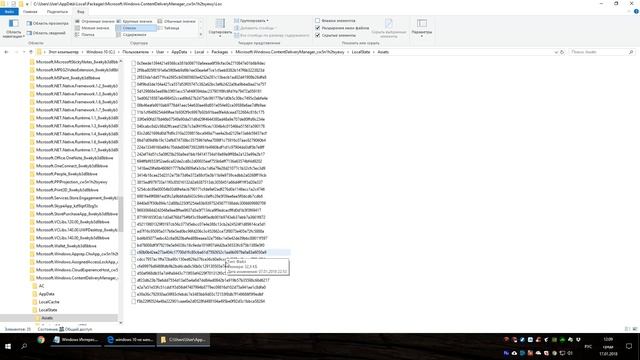Open the Файл menu tab
Screen dimensions: 640x360
(x=9, y=12)
